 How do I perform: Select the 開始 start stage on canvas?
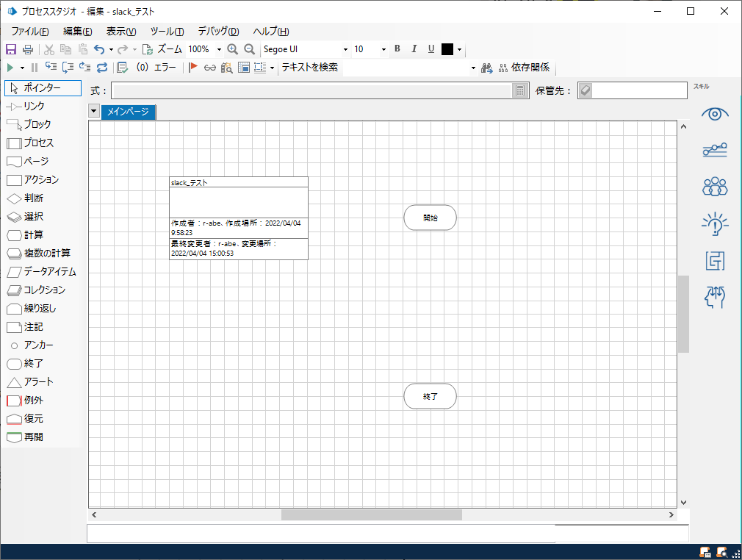(x=431, y=218)
